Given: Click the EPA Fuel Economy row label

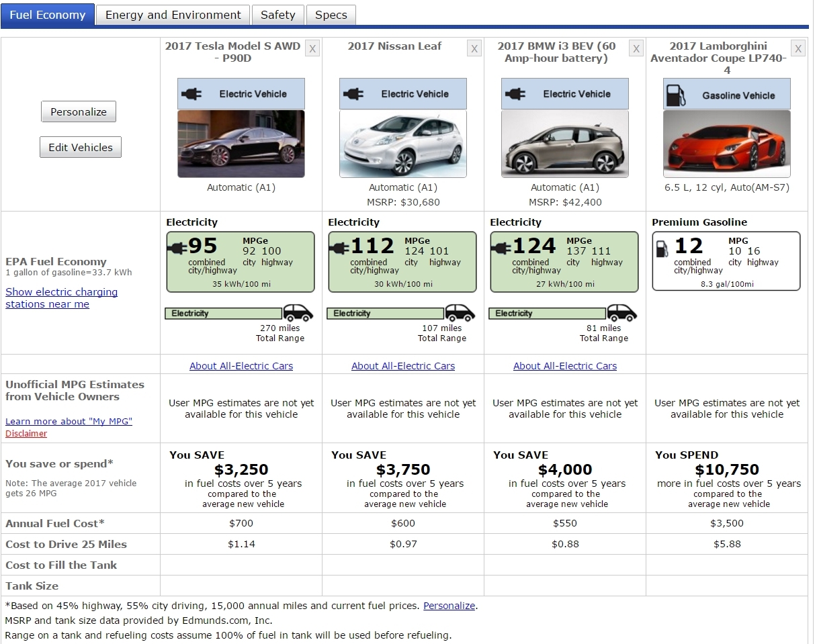Looking at the screenshot, I should (56, 262).
